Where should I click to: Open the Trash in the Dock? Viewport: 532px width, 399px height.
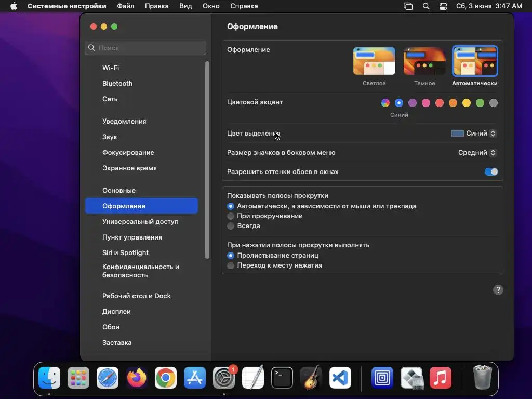click(x=482, y=377)
